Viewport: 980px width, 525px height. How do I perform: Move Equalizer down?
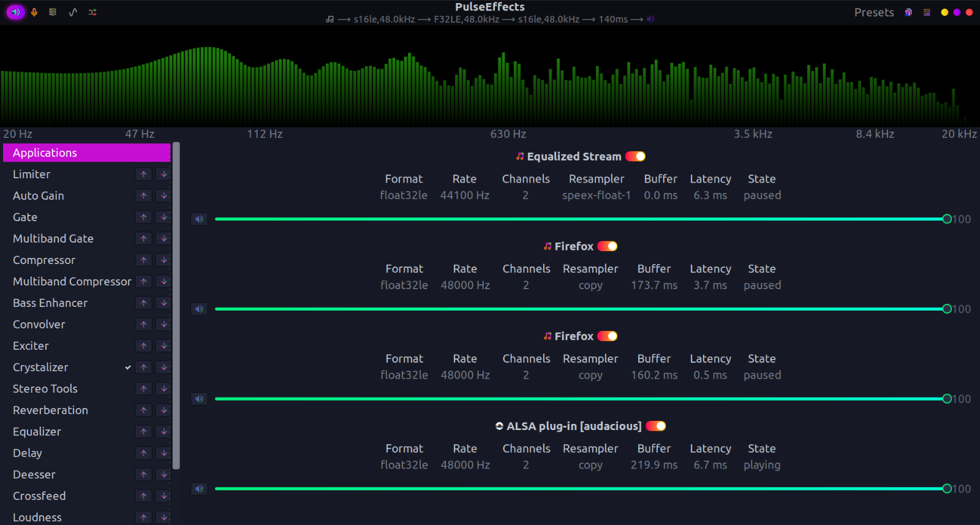click(164, 432)
